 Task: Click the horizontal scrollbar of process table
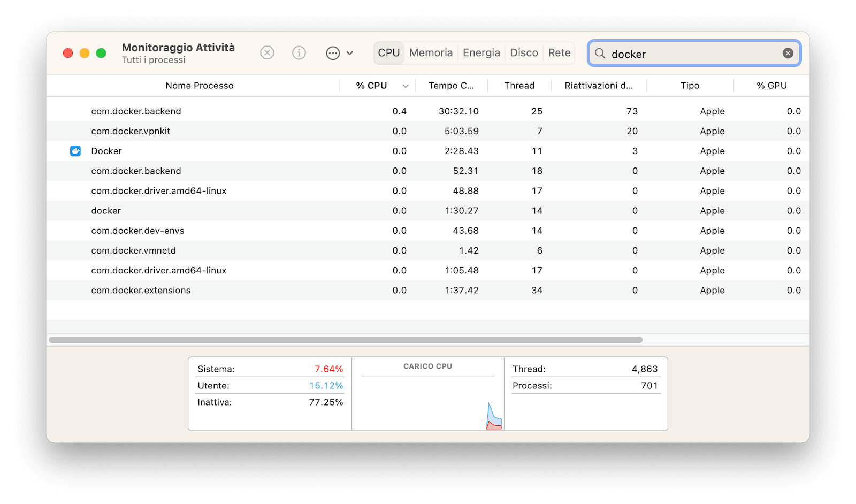tap(346, 340)
